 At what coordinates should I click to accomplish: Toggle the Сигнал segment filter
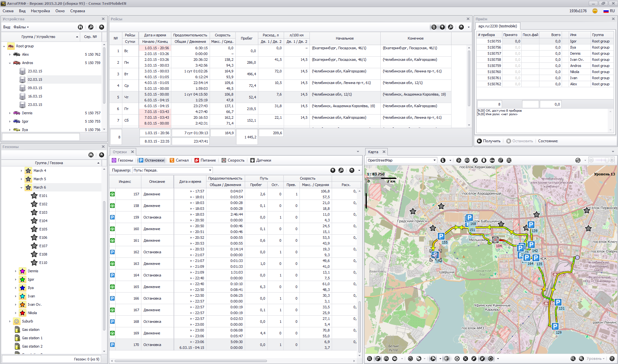tap(179, 160)
